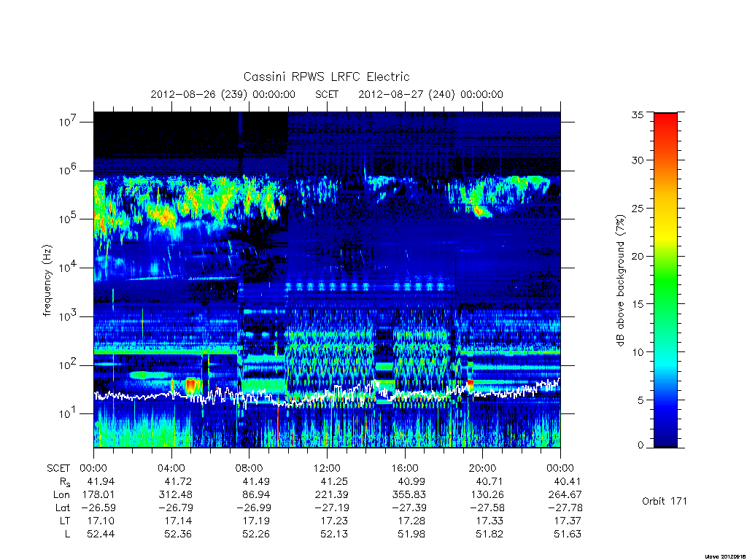Click the "frequency (Hz)" axis label
The height and width of the screenshot is (560, 747).
[47, 281]
